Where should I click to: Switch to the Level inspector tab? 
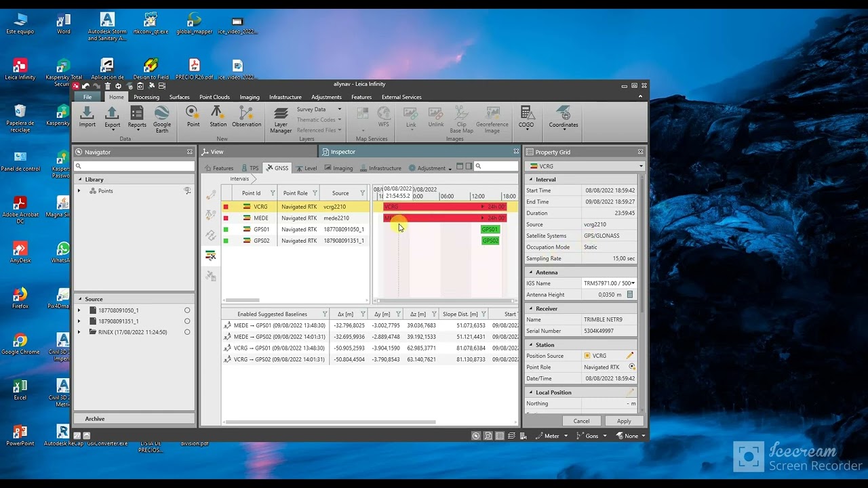click(307, 168)
